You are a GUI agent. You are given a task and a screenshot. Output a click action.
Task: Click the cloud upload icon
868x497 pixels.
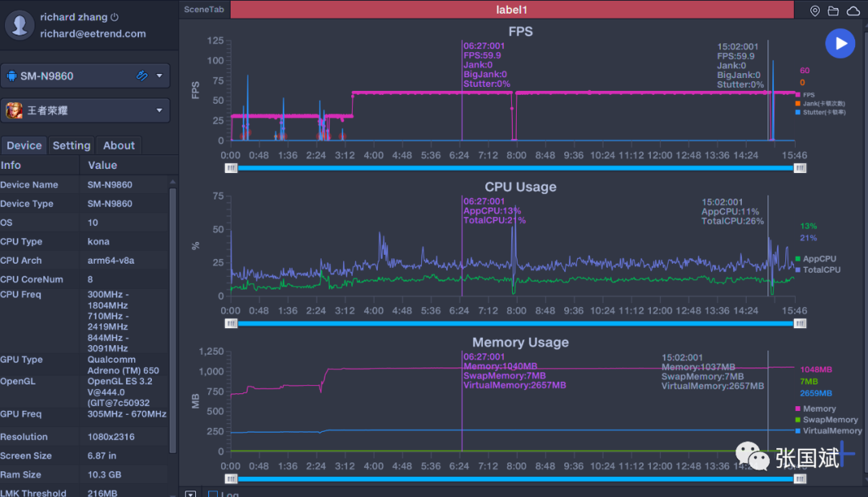tap(853, 10)
